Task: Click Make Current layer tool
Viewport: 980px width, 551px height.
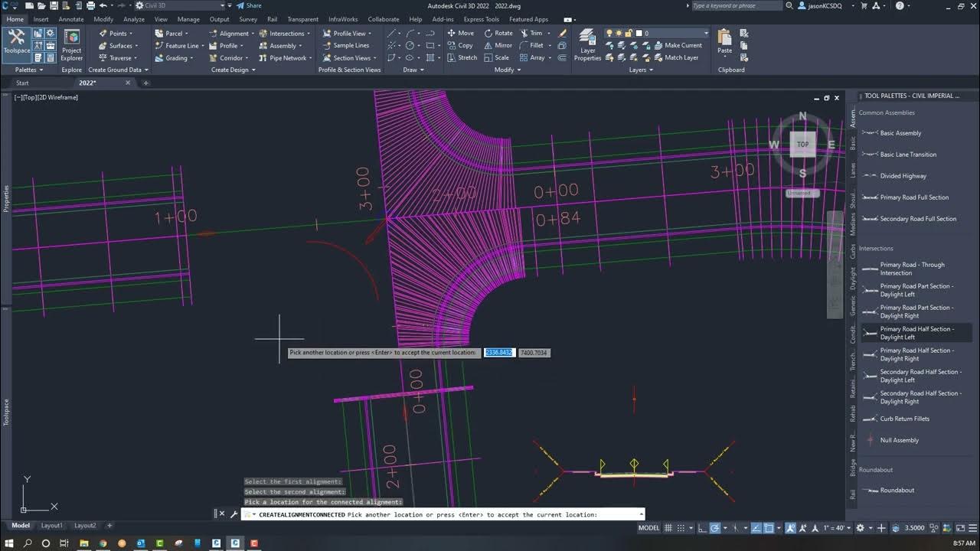Action: click(677, 45)
